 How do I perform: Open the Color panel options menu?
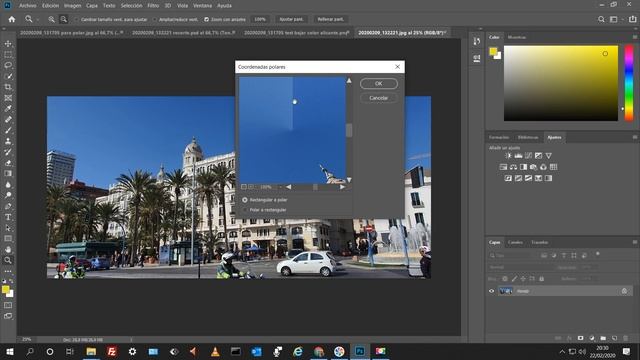pyautogui.click(x=635, y=37)
